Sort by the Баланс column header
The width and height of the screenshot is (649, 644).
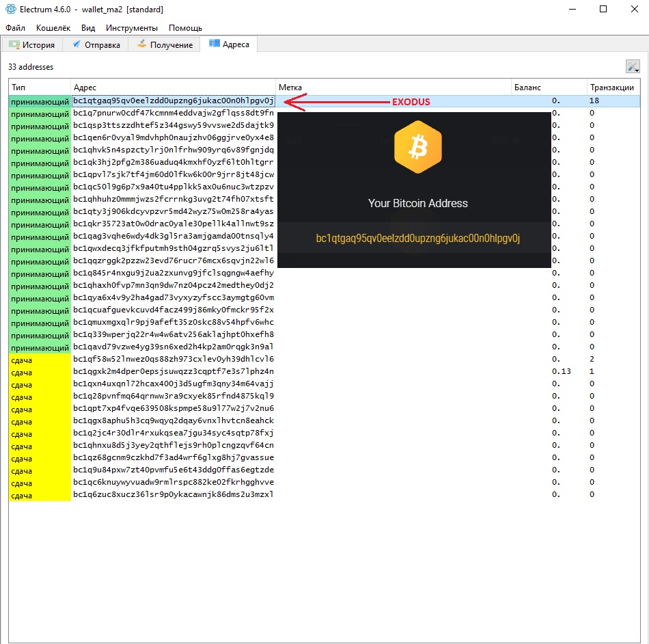(549, 88)
